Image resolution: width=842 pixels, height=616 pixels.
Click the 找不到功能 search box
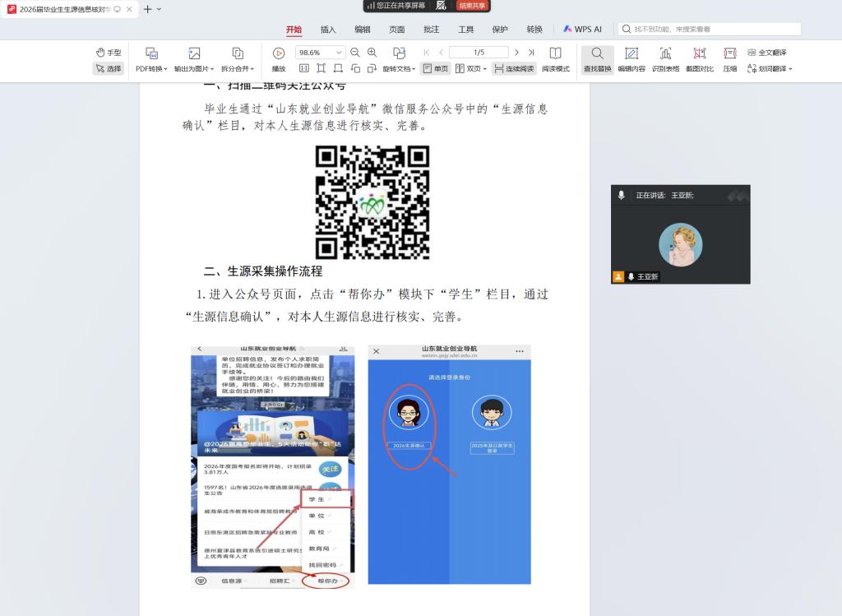[709, 29]
